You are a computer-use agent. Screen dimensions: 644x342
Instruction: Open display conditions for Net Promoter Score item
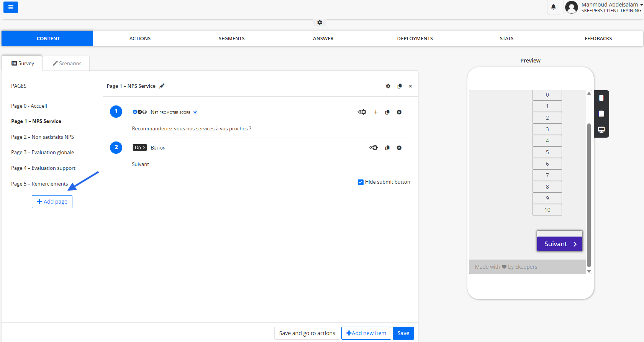(x=362, y=112)
